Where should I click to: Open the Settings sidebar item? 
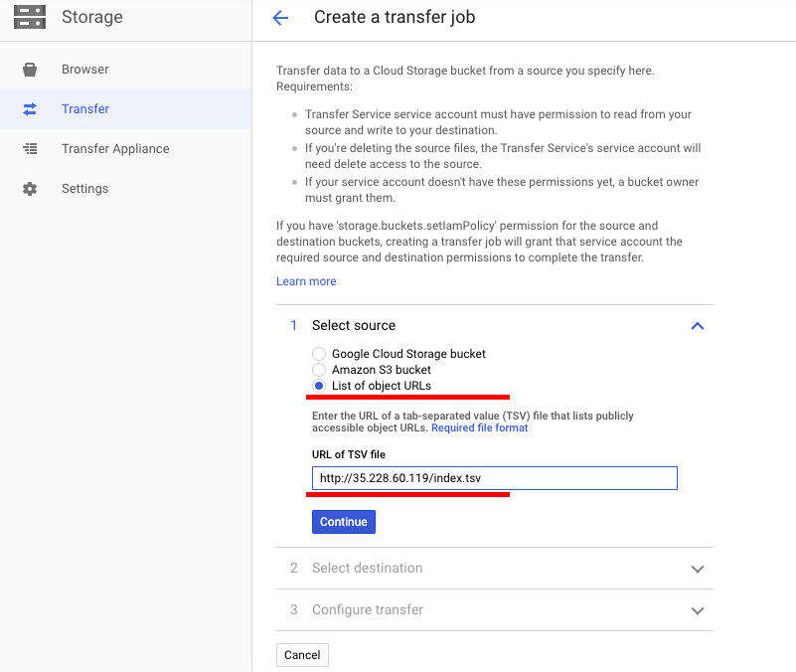pyautogui.click(x=84, y=189)
